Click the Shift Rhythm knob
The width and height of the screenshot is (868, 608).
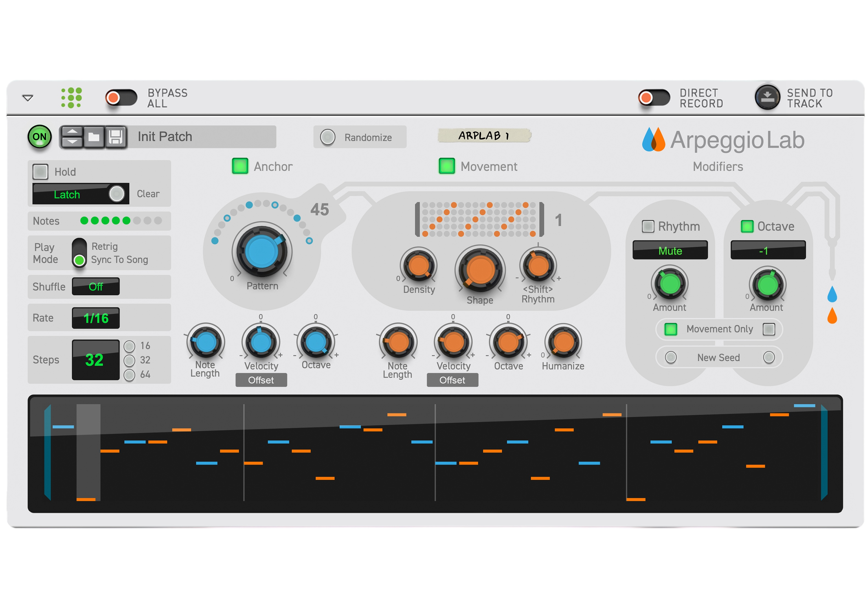coord(538,265)
